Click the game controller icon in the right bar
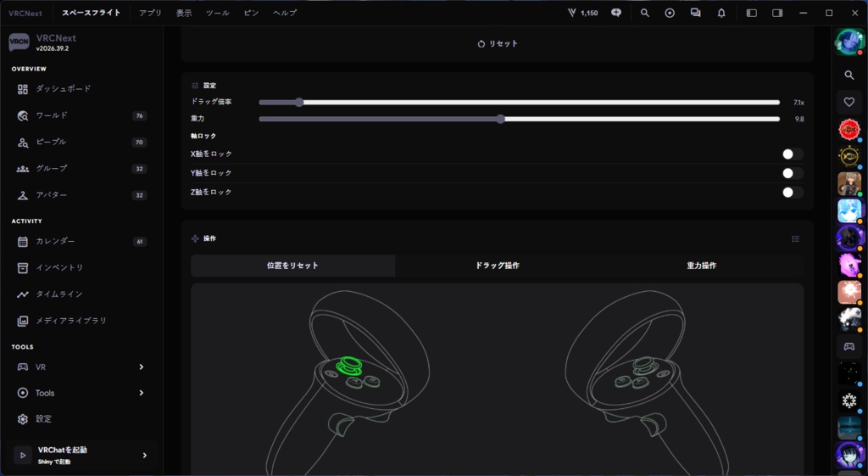The height and width of the screenshot is (476, 868). 849,347
